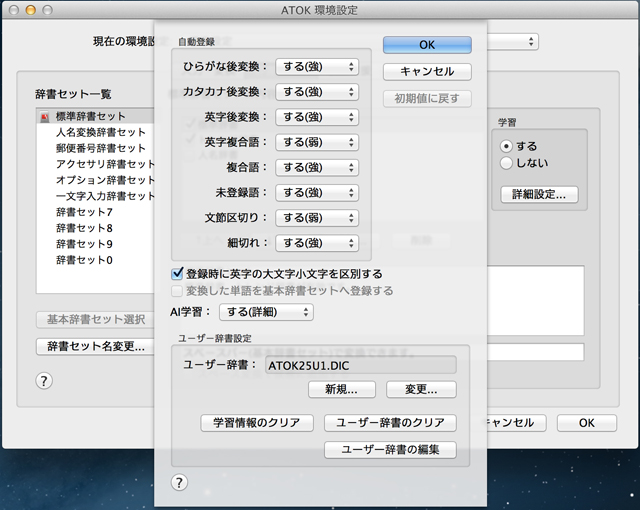Image resolution: width=640 pixels, height=510 pixels.
Task: Click キャンセル button in the sheet
Action: click(x=427, y=72)
